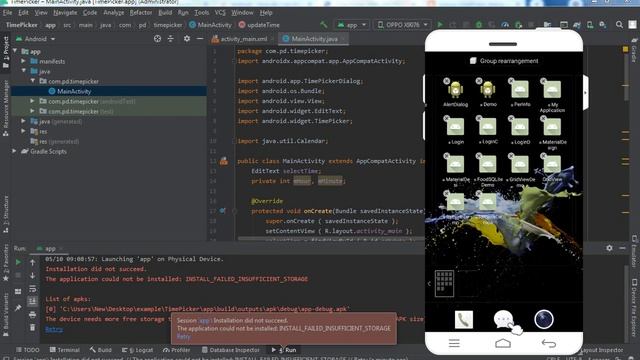Open the Resource Manager sidebar tab
This screenshot has width=640, height=360.
6,108
